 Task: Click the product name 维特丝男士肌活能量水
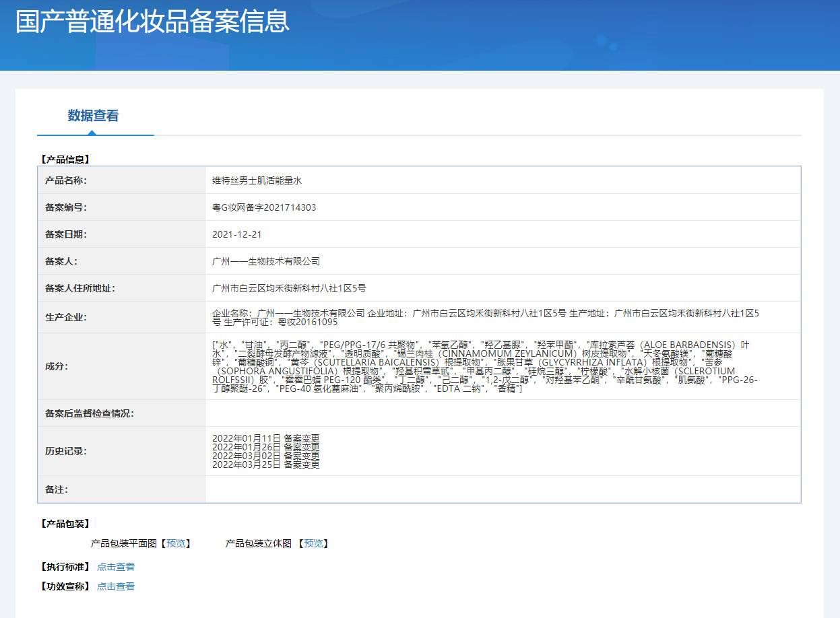257,180
